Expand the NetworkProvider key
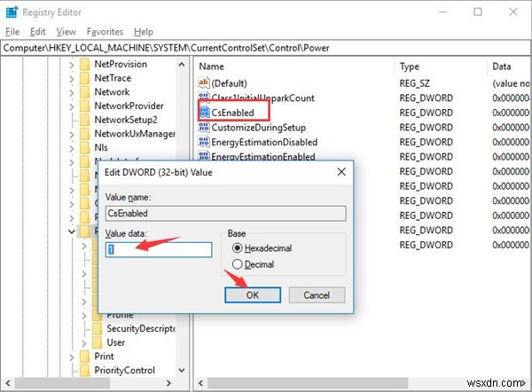This screenshot has width=532, height=392. point(72,106)
